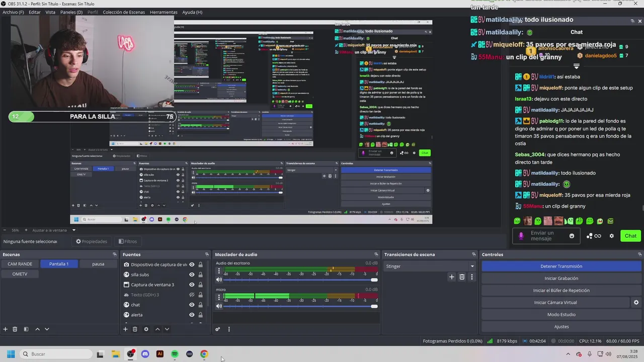Open Spotify from taskbar
Viewport: 644px width, 362px height.
(175, 354)
